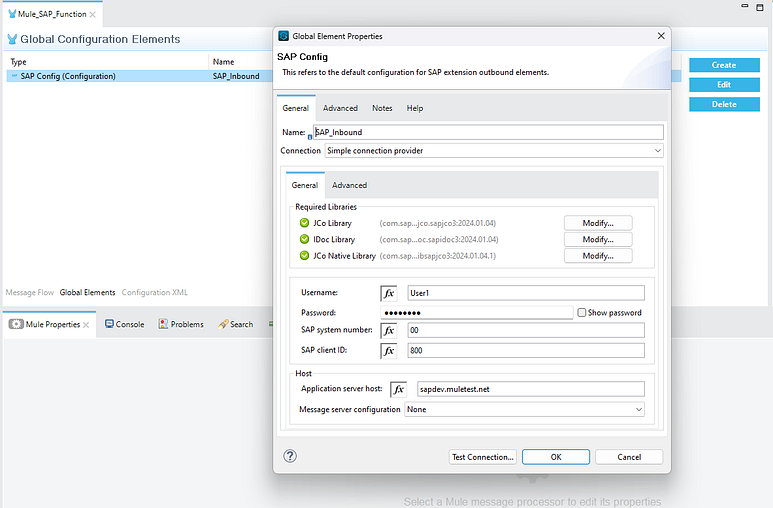Click the fx button for Application server host

[398, 389]
